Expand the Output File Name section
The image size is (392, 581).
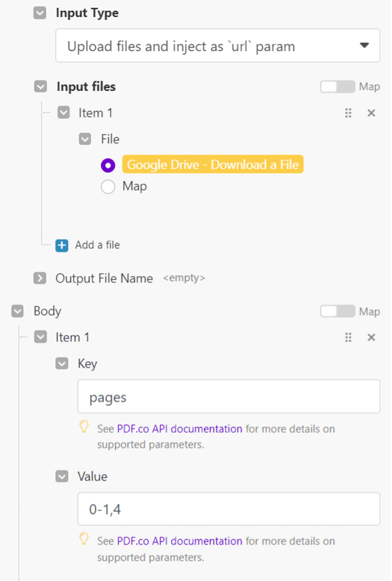tap(39, 278)
